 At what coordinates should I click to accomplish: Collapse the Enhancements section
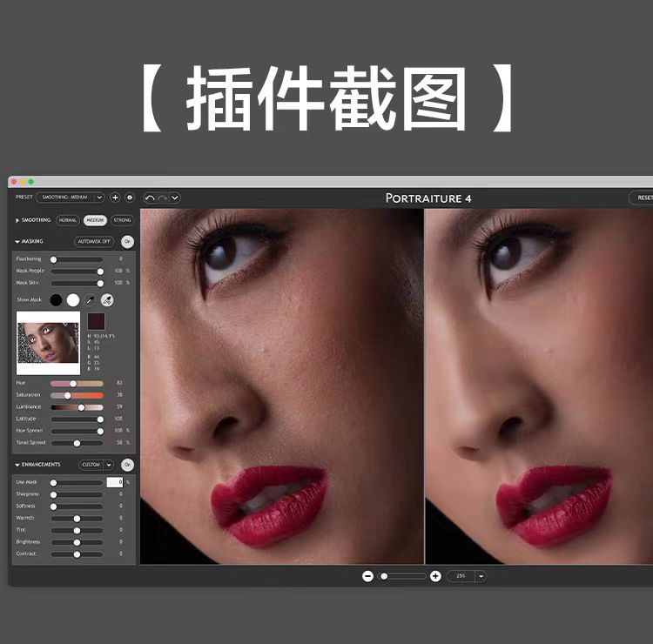17,465
